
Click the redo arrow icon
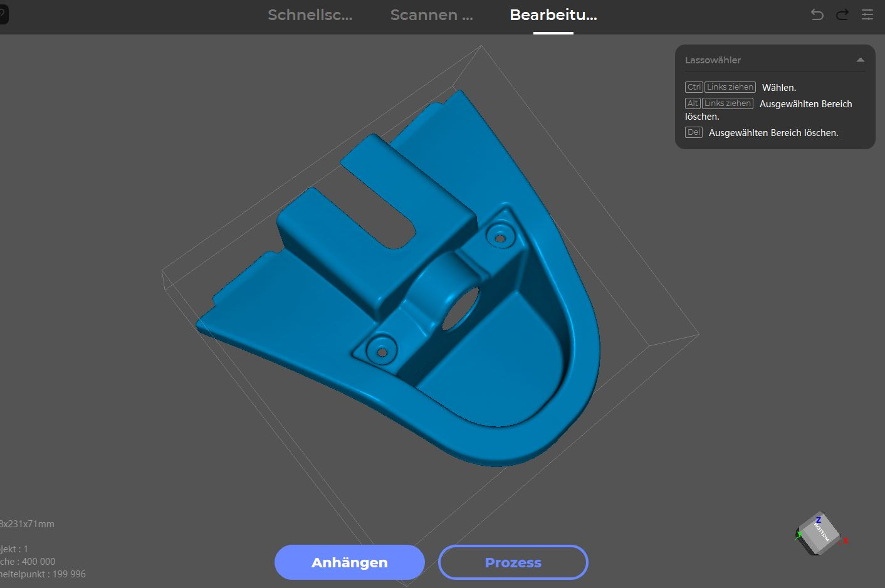tap(842, 14)
